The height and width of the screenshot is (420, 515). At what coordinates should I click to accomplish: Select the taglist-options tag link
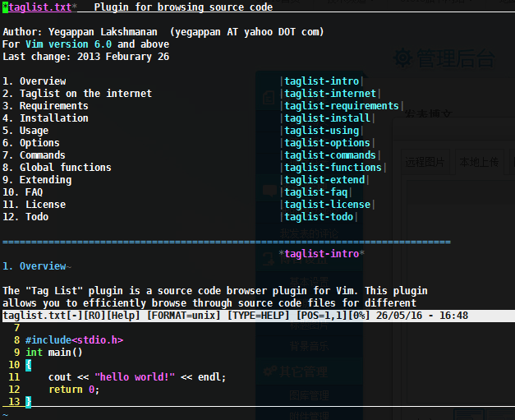click(x=327, y=143)
